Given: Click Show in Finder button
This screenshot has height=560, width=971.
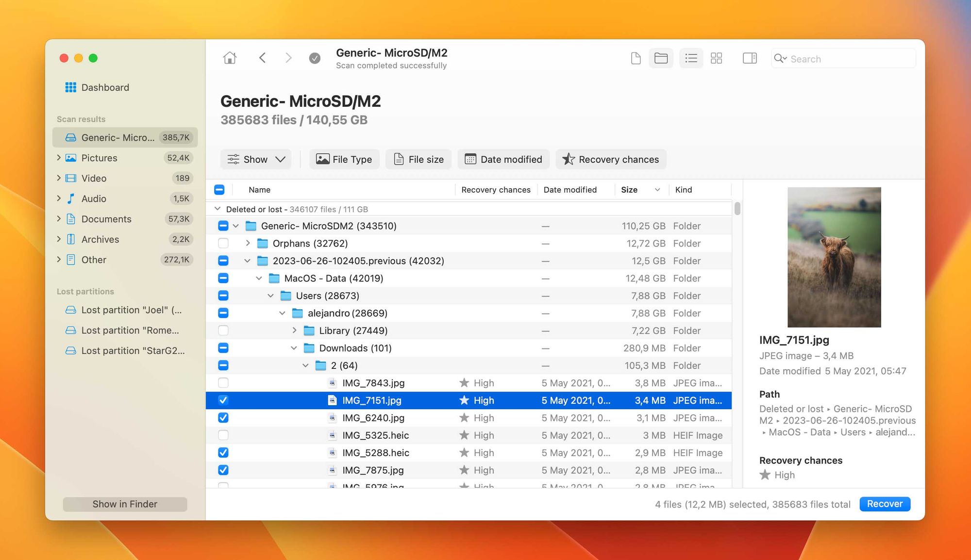Looking at the screenshot, I should pyautogui.click(x=125, y=503).
